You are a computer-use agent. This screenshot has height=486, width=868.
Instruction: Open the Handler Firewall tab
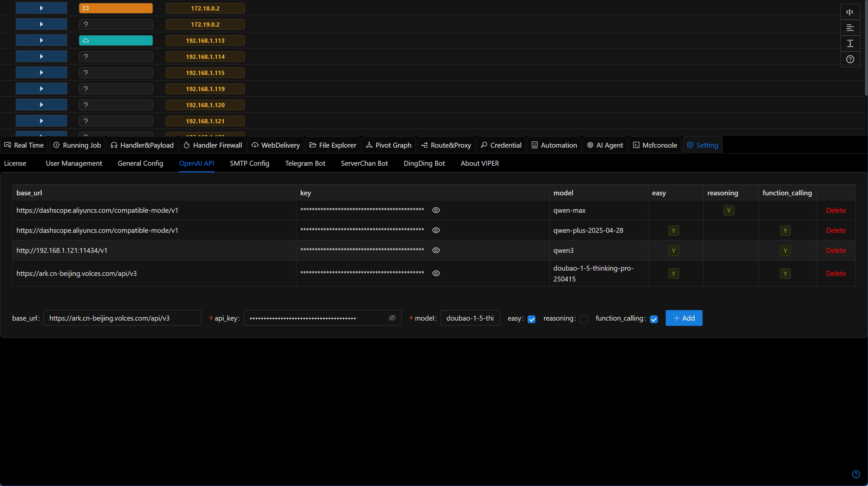click(212, 145)
